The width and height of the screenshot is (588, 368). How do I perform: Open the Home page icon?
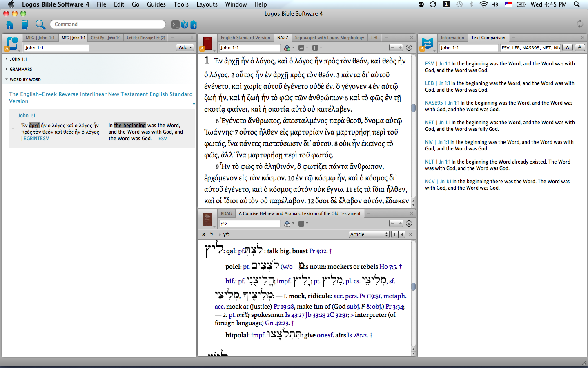(x=10, y=25)
